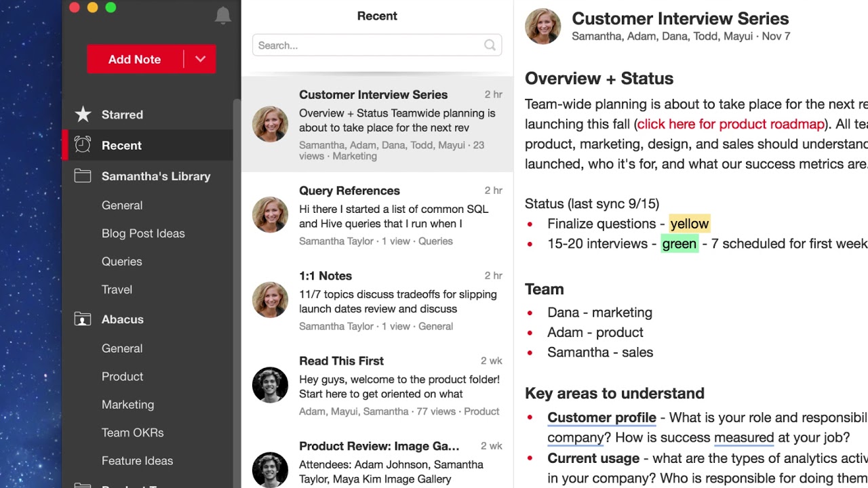The width and height of the screenshot is (868, 488).
Task: Click the Samantha's Library folder icon
Action: [x=83, y=176]
